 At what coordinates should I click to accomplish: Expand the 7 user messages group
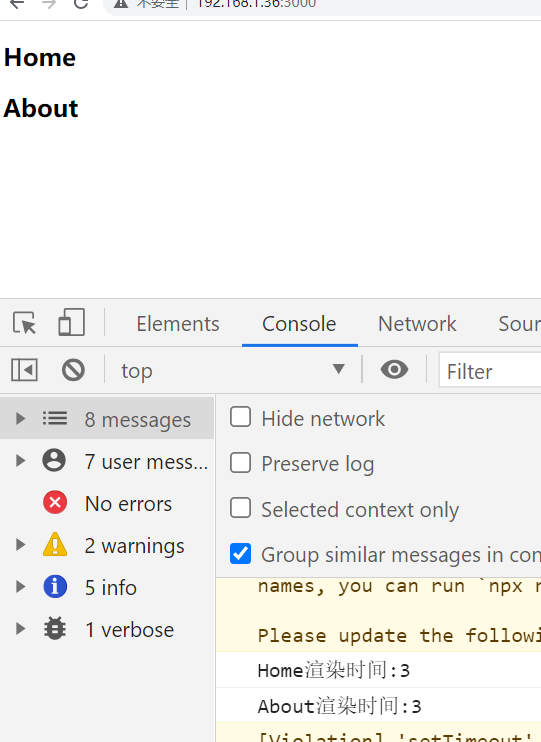[x=20, y=460]
